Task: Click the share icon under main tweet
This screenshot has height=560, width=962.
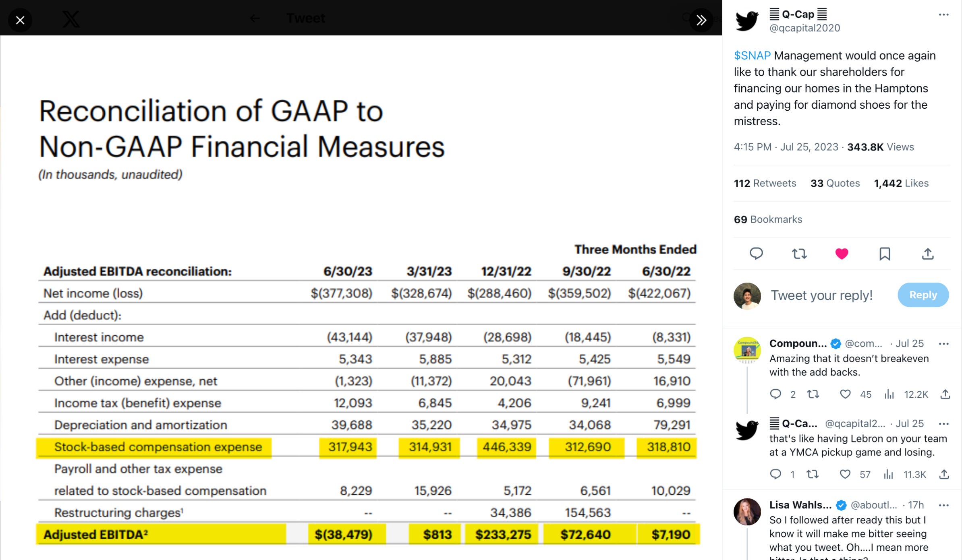Action: point(928,254)
